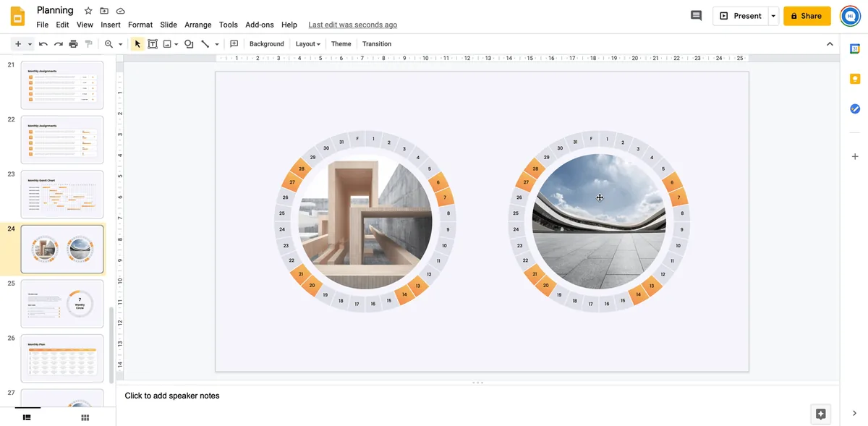The image size is (868, 426).
Task: Open Google Keep side panel icon
Action: point(855,79)
